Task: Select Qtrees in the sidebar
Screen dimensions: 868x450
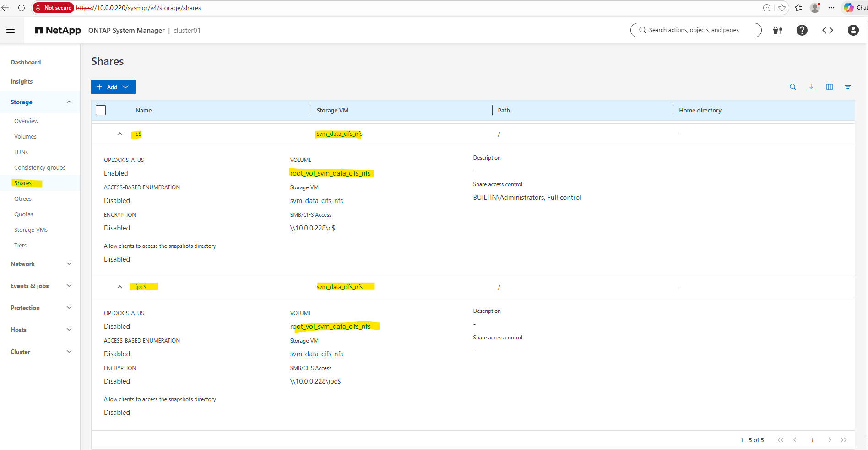Action: [x=23, y=198]
